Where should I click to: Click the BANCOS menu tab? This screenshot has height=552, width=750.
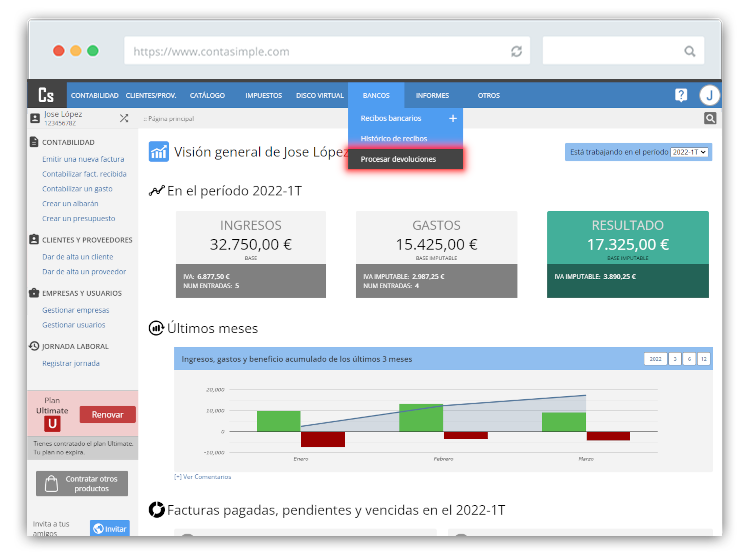click(x=376, y=95)
